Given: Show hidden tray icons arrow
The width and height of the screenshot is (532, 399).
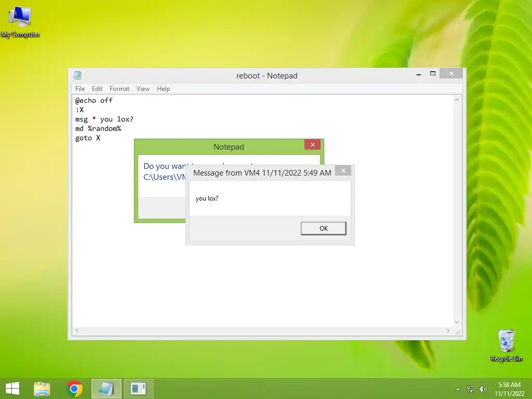Looking at the screenshot, I should pyautogui.click(x=458, y=389).
